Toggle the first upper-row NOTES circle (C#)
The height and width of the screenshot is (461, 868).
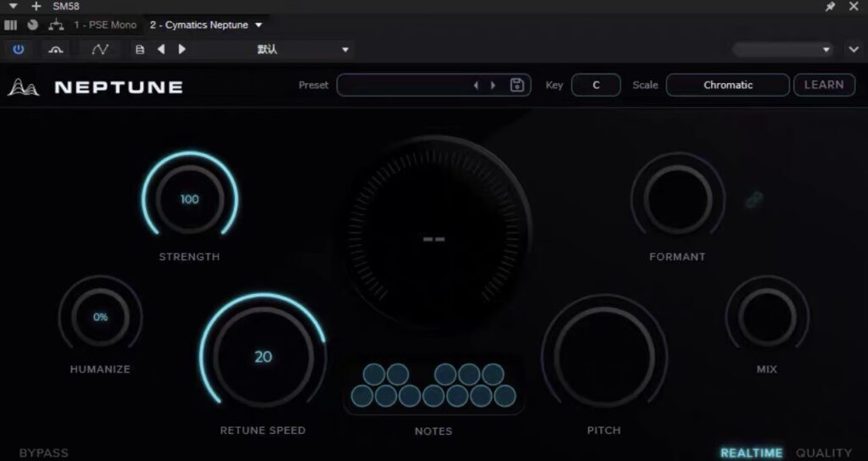[x=374, y=375]
